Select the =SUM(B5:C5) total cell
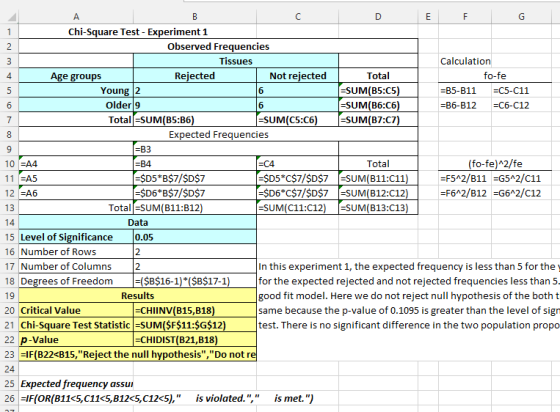 (378, 90)
